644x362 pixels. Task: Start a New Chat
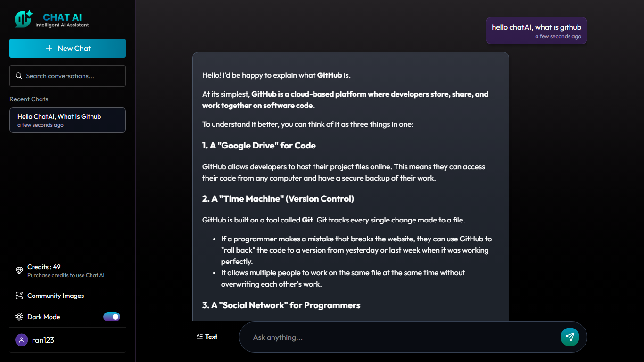67,48
